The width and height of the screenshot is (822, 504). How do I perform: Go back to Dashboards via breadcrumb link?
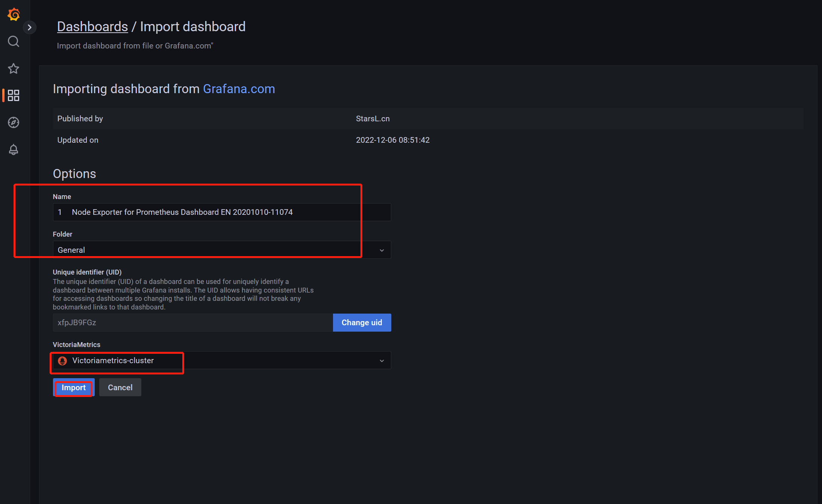[92, 27]
